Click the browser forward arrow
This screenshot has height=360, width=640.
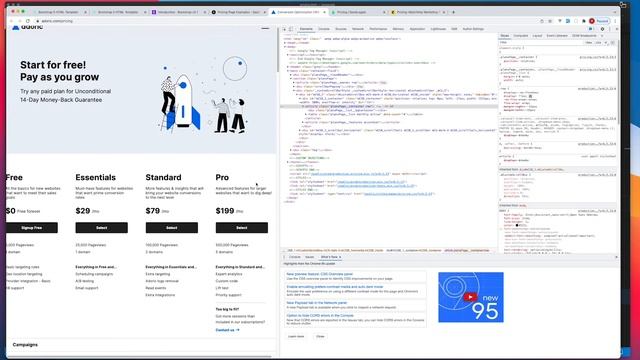tap(19, 21)
